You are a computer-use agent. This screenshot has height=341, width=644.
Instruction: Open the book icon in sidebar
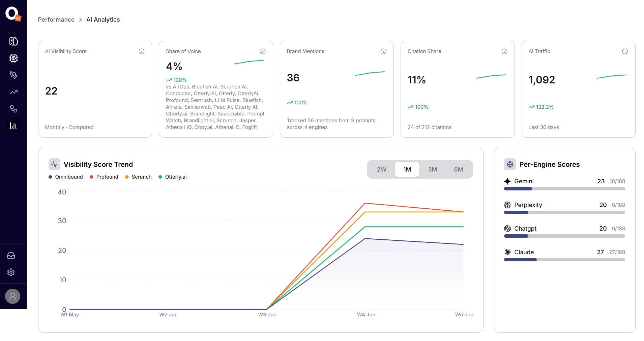(x=13, y=41)
